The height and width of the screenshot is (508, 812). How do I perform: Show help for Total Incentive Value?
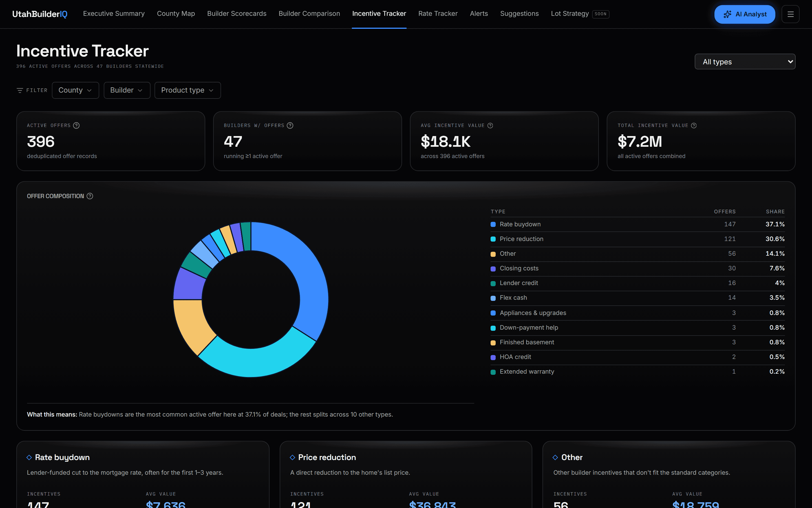point(694,125)
